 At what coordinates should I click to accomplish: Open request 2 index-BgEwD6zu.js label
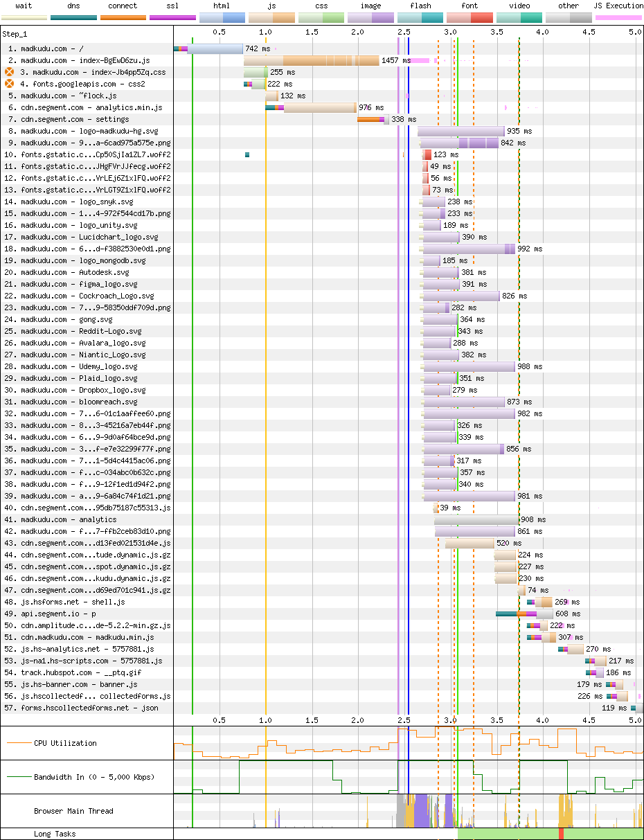click(x=84, y=60)
